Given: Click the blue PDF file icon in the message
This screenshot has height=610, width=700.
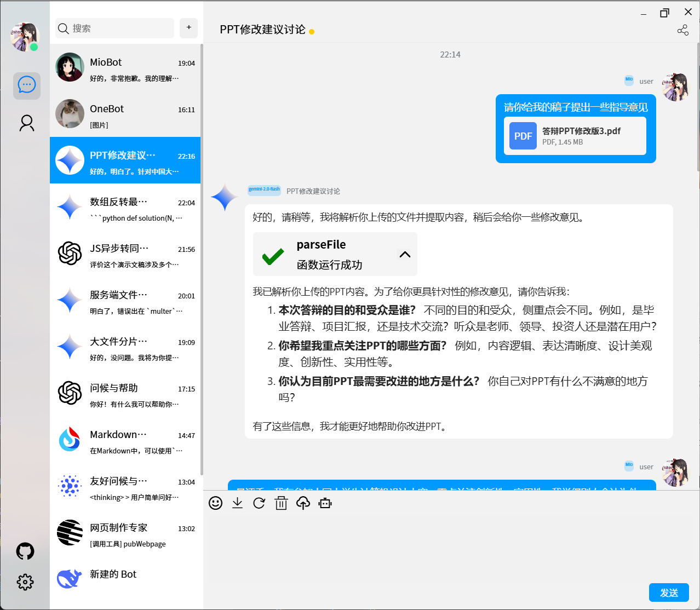Looking at the screenshot, I should coord(523,136).
